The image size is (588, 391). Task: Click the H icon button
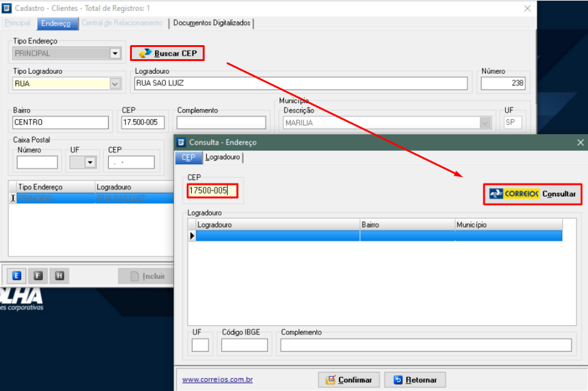[x=59, y=275]
